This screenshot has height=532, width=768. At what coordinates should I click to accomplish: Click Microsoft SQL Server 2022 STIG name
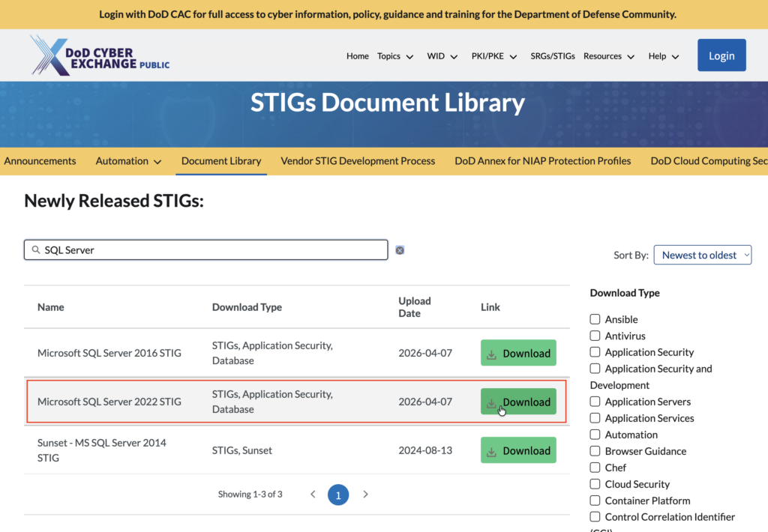tap(109, 402)
